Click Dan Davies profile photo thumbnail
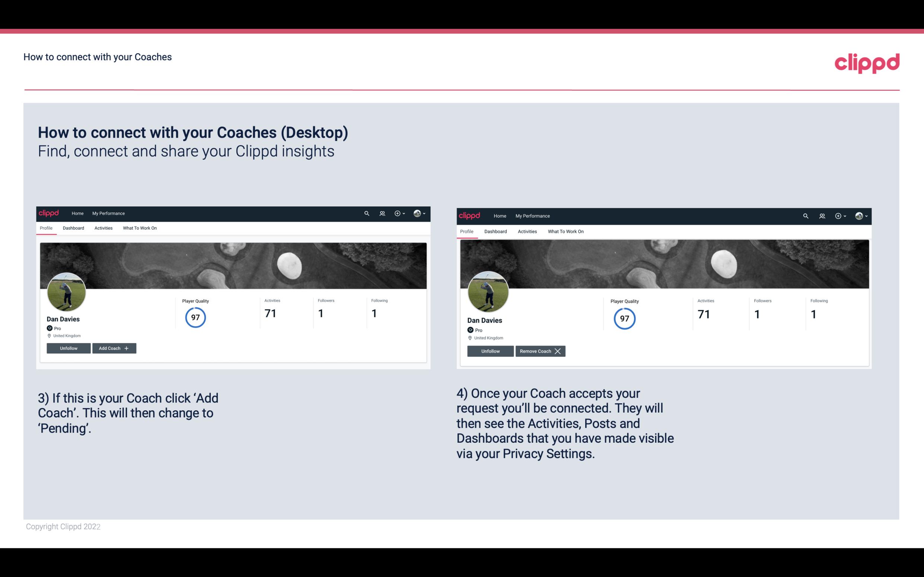This screenshot has width=924, height=577. [66, 291]
